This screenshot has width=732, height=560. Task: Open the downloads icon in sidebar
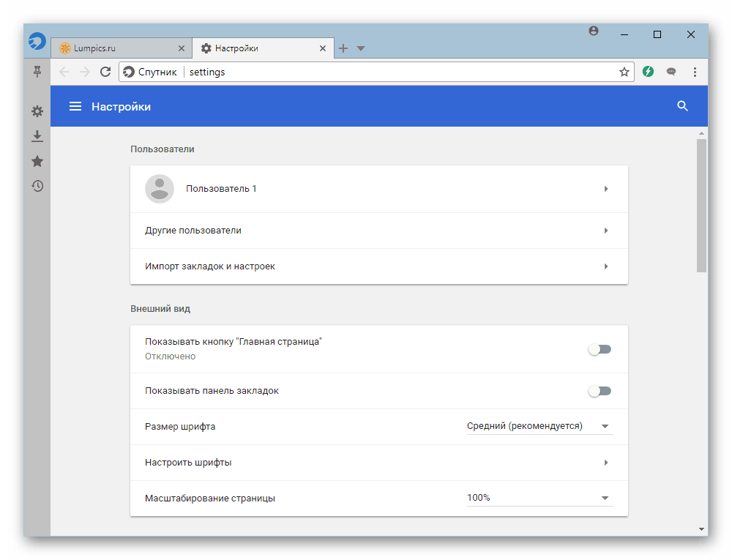point(37,136)
